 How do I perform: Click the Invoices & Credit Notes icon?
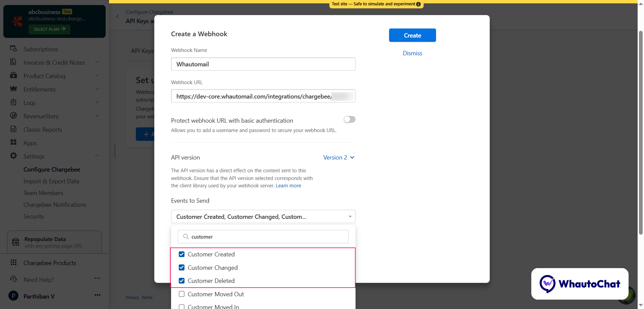point(13,62)
